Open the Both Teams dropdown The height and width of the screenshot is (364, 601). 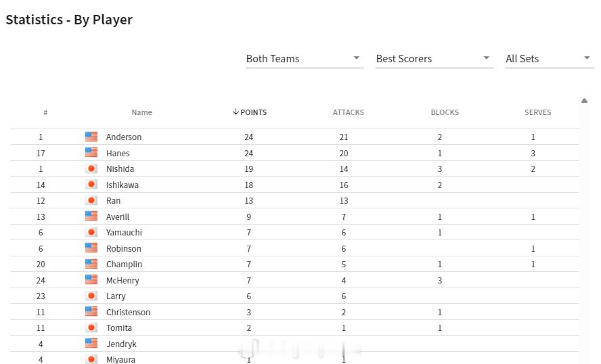tap(305, 59)
